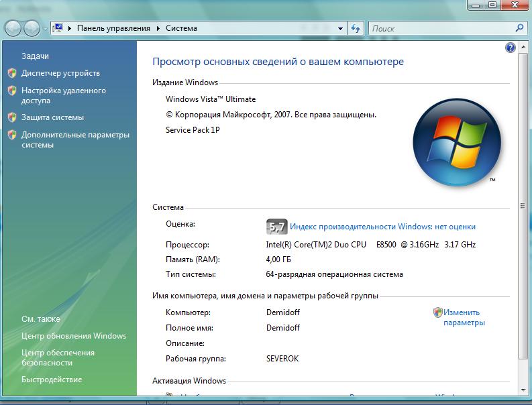Open Центр обновления Windows
This screenshot has height=405, width=532.
tap(74, 336)
